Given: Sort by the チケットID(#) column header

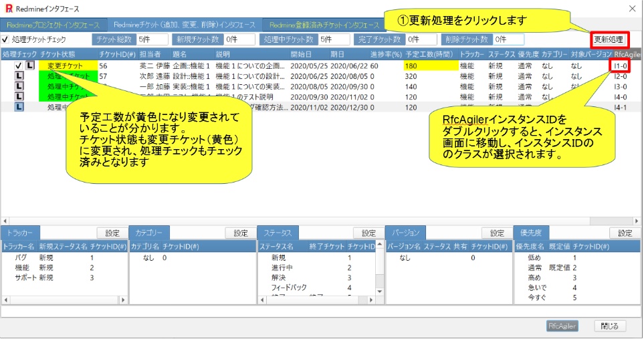Looking at the screenshot, I should coord(117,54).
